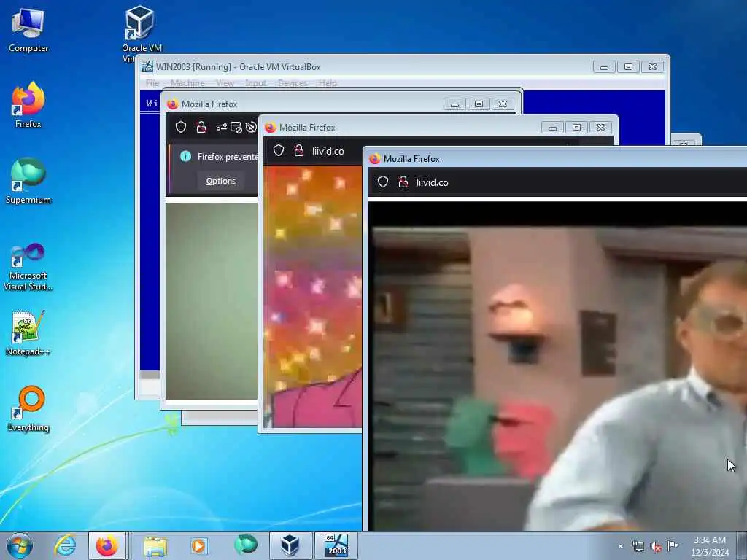
Task: Close the rear Firefox window with pop-up notification
Action: pos(503,104)
